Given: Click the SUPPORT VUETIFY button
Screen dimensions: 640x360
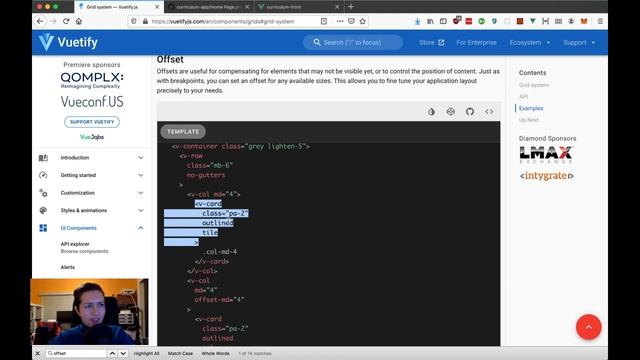Looking at the screenshot, I should click(x=92, y=122).
